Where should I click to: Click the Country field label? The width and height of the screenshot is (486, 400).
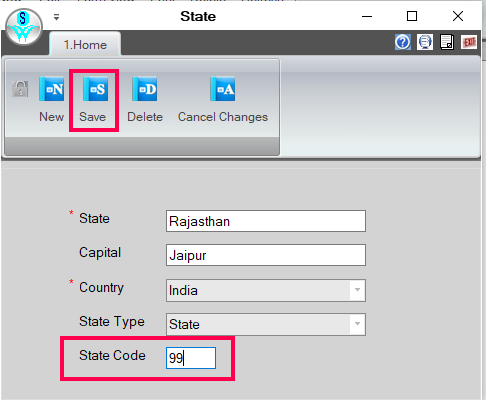pos(101,288)
